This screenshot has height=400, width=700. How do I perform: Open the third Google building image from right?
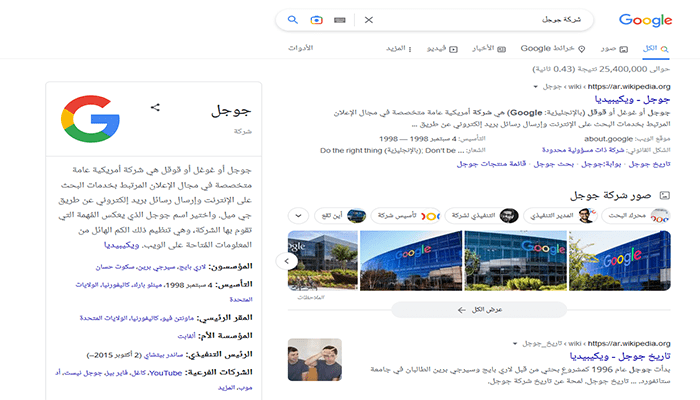point(411,260)
